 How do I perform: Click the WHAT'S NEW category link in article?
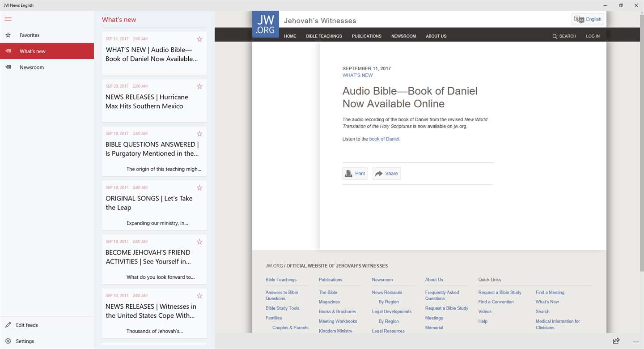(x=357, y=75)
